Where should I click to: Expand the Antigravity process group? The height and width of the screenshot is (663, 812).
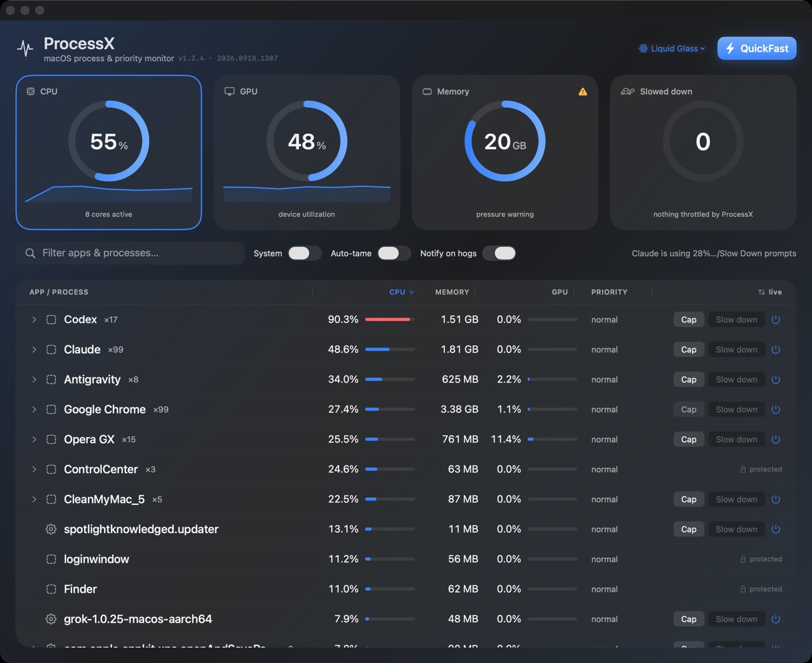coord(34,379)
